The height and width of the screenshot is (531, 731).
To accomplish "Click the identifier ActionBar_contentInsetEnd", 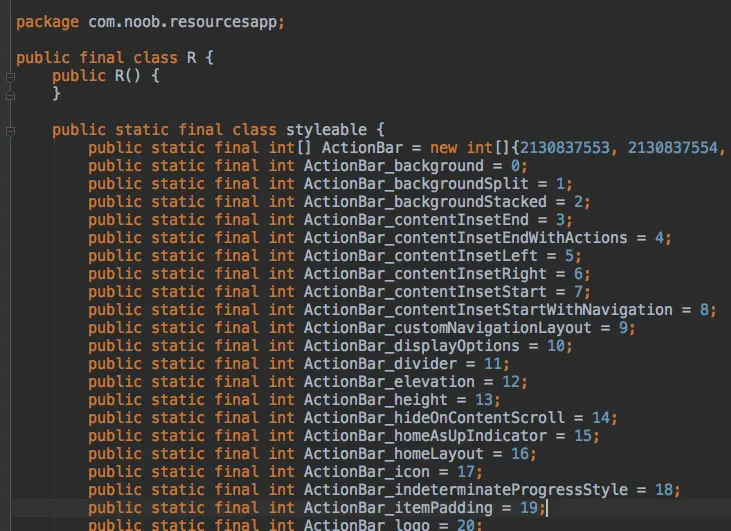I will click(416, 220).
